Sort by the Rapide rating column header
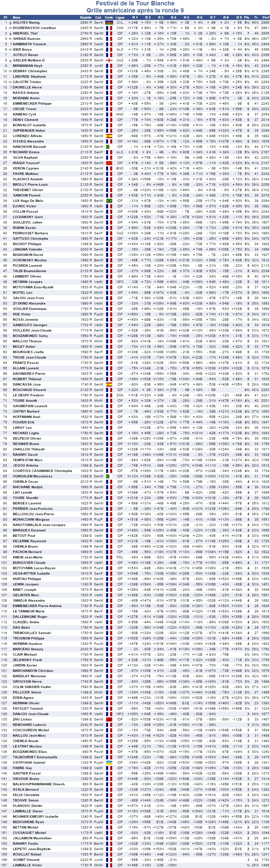Screen dimensions: 270x868 [x=85, y=17]
